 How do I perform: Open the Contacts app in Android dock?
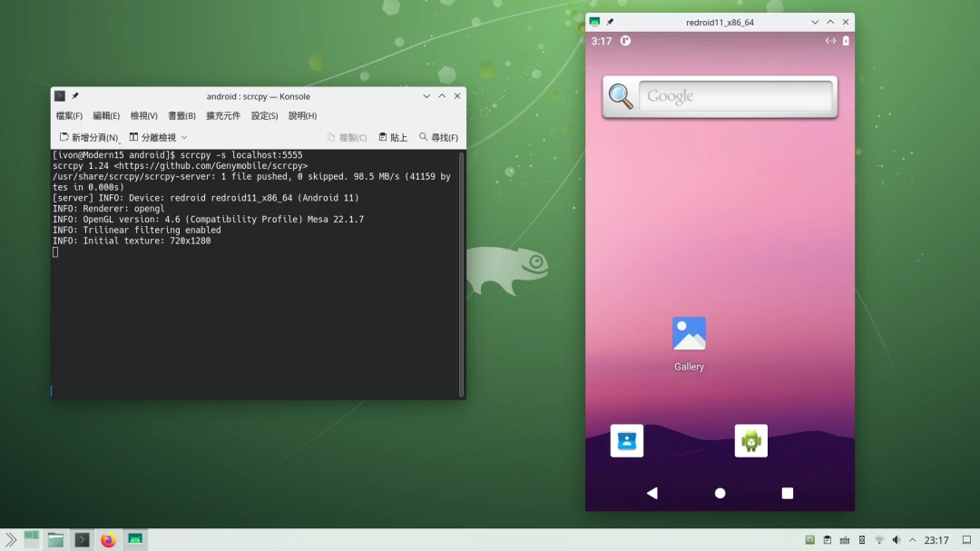(x=627, y=441)
